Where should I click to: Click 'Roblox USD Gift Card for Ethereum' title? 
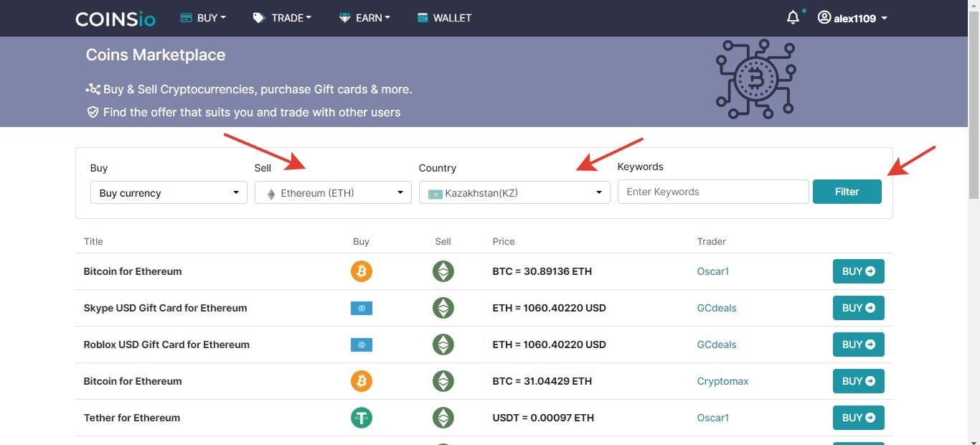pyautogui.click(x=166, y=345)
